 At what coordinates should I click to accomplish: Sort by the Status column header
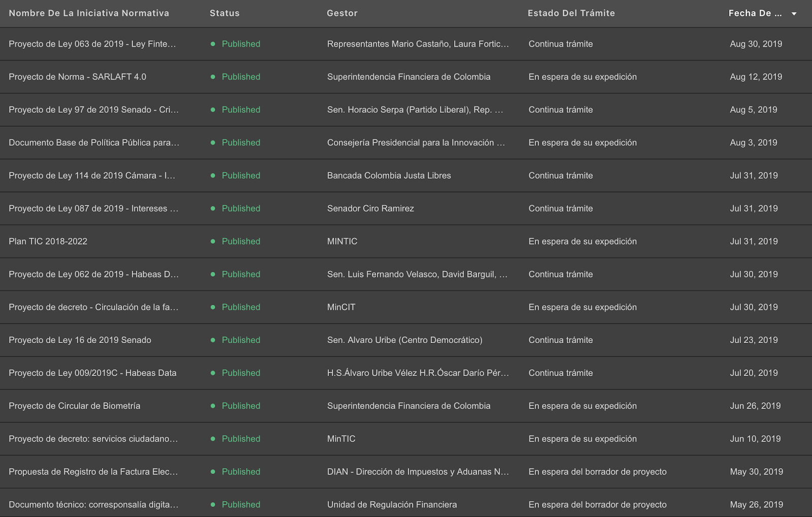click(224, 13)
